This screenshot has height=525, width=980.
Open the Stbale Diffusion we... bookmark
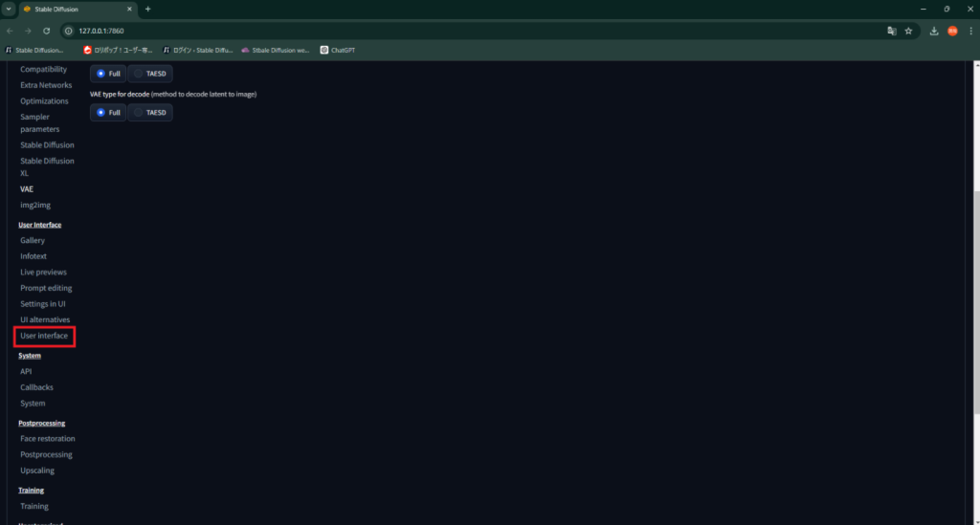(x=277, y=50)
